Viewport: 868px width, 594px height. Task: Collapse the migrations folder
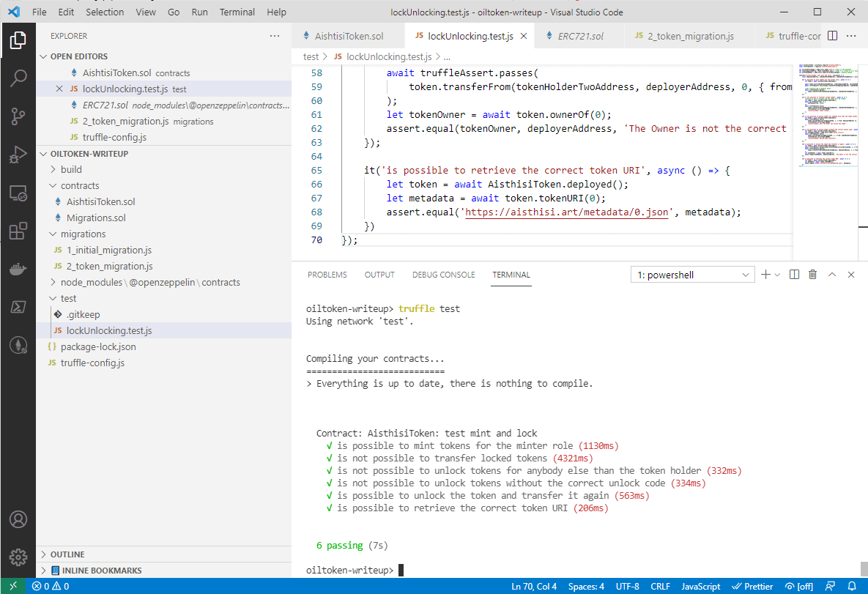(x=83, y=234)
